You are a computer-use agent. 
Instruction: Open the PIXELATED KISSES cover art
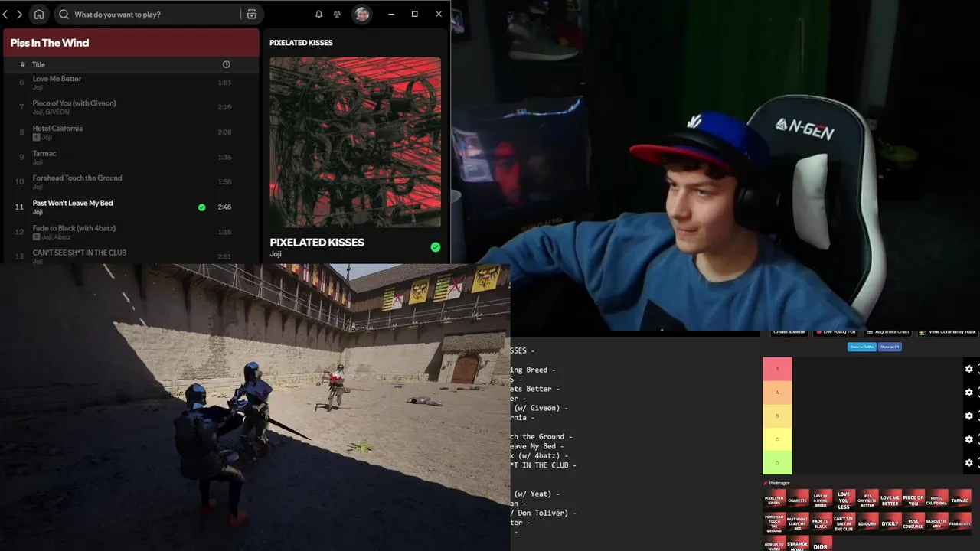(355, 142)
